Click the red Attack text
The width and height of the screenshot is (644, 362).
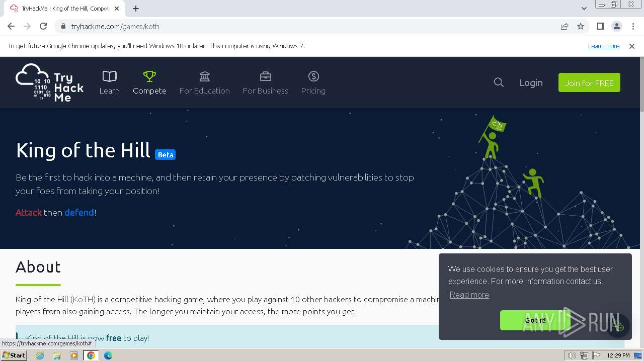pos(29,212)
